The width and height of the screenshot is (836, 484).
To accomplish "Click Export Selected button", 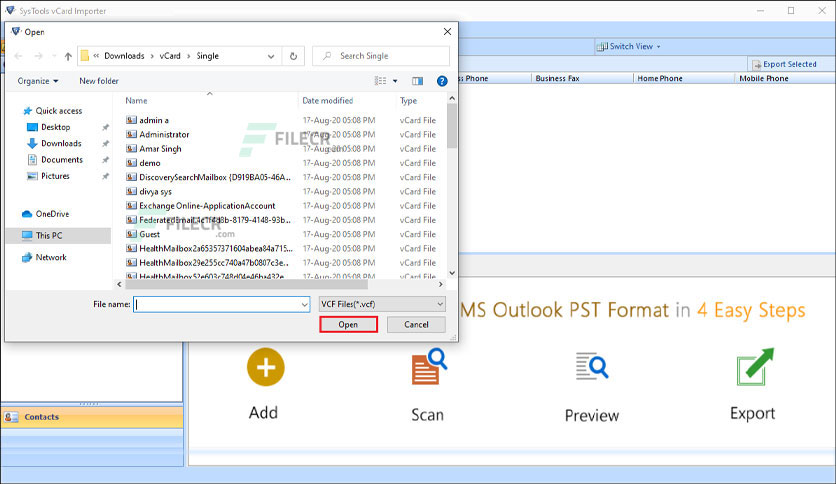I will [784, 64].
